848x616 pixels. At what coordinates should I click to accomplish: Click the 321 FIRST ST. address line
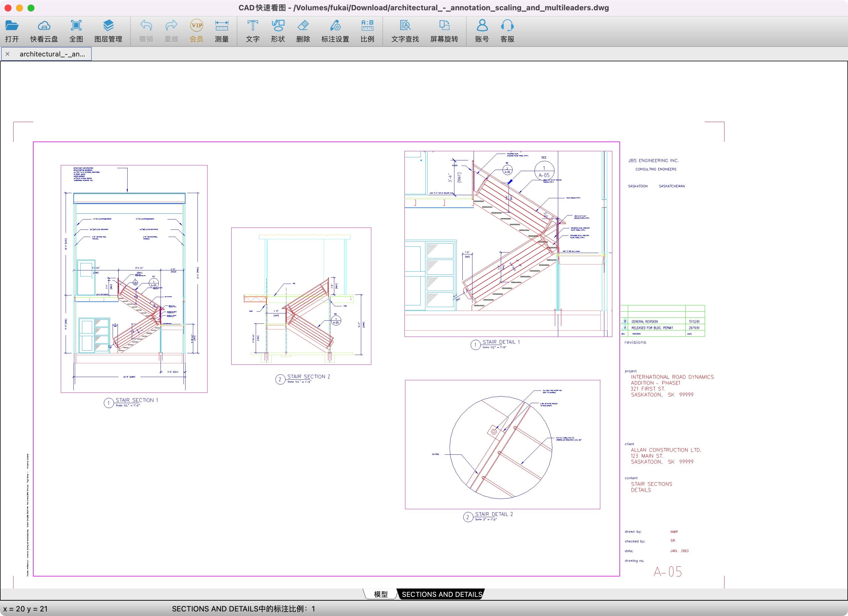pos(648,389)
